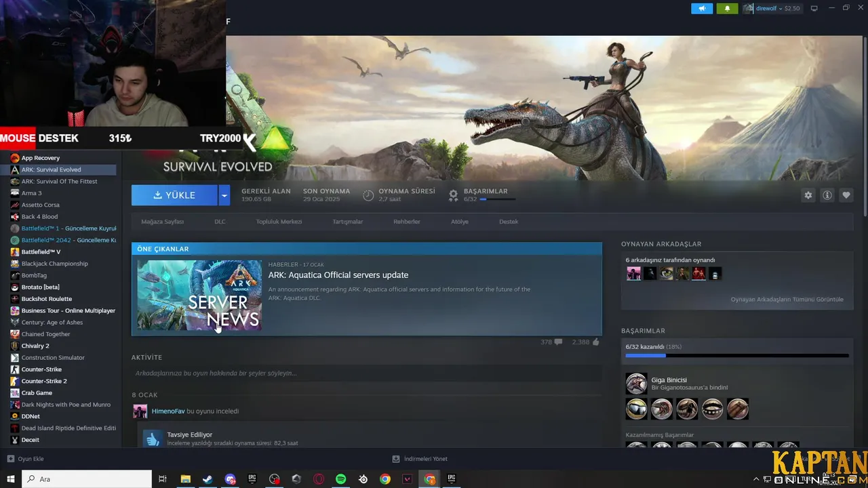Open the green bell notifications button

point(727,8)
